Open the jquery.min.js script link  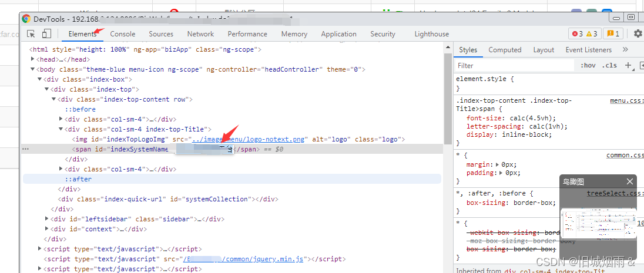(x=243, y=259)
